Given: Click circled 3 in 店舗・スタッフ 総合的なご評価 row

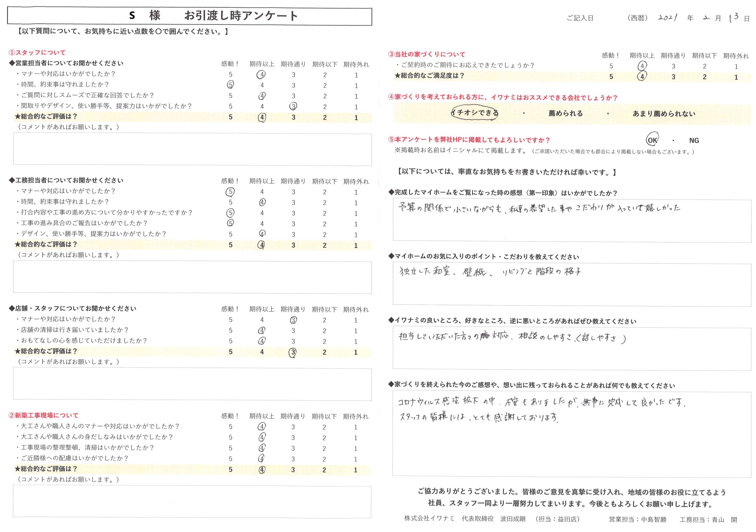Looking at the screenshot, I should pyautogui.click(x=293, y=352).
